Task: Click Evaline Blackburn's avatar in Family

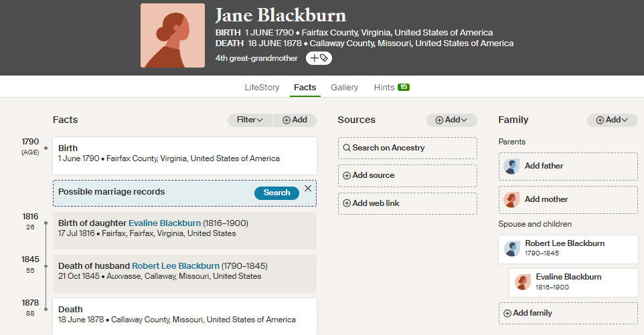Action: point(522,283)
